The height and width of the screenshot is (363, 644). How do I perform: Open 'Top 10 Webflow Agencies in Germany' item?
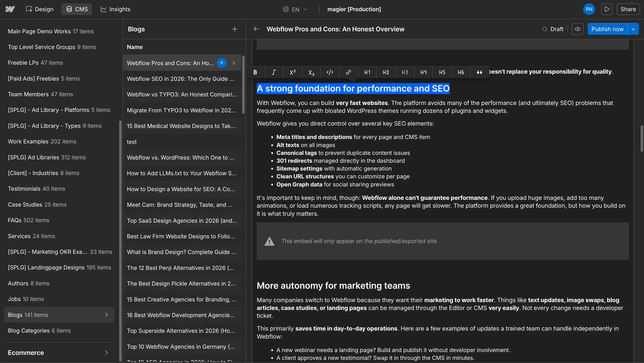click(x=182, y=347)
